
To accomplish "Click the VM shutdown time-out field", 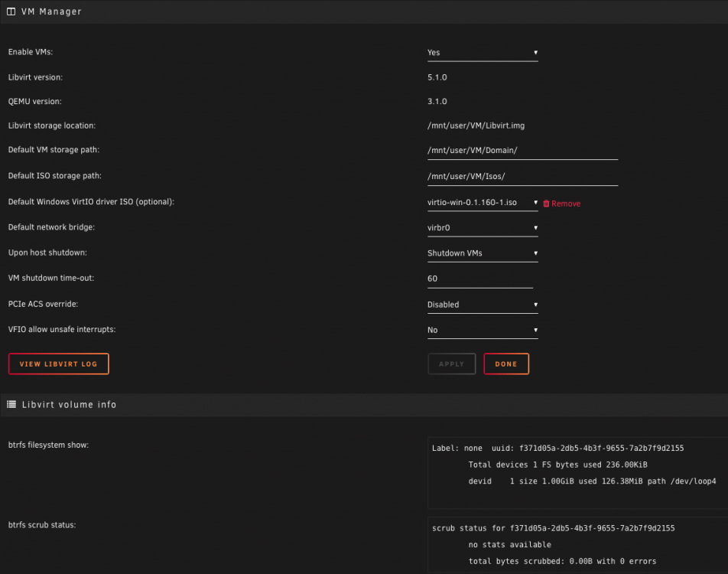I will click(480, 279).
